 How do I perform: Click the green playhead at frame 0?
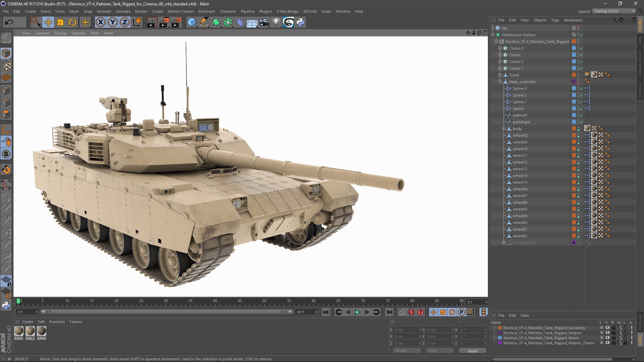pyautogui.click(x=18, y=301)
